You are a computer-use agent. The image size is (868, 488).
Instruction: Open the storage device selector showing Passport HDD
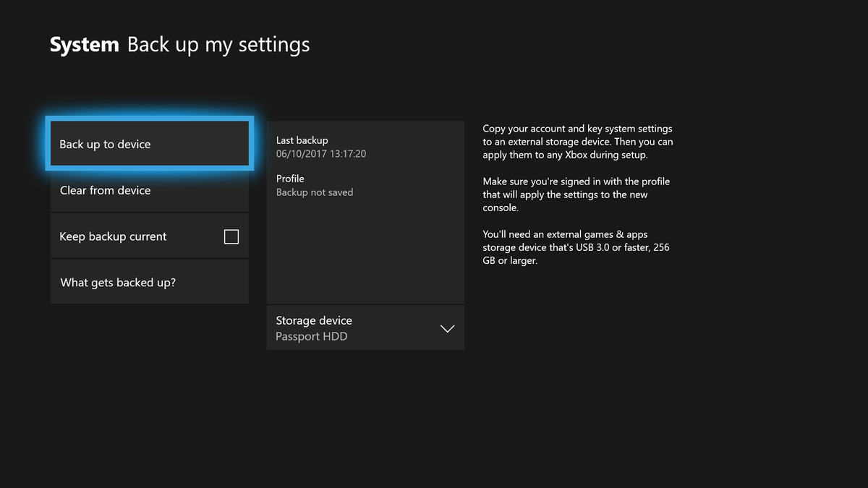pos(365,328)
